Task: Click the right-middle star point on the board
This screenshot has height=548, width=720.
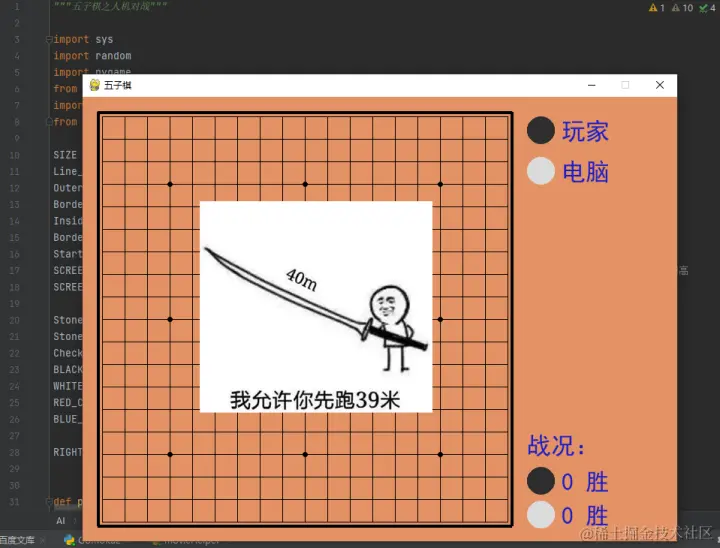Action: click(440, 319)
